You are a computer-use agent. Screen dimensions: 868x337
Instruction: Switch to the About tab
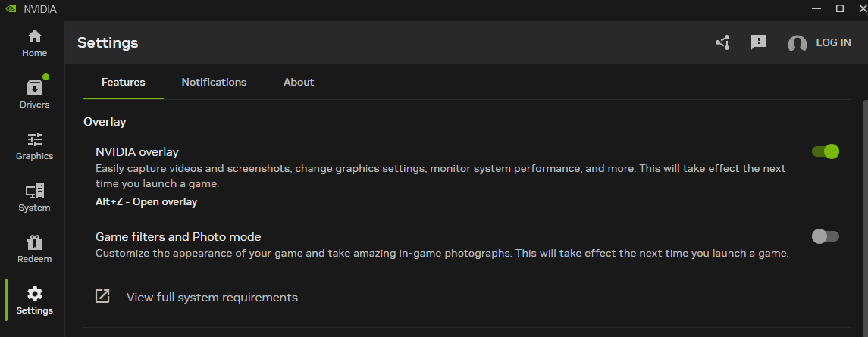(299, 82)
